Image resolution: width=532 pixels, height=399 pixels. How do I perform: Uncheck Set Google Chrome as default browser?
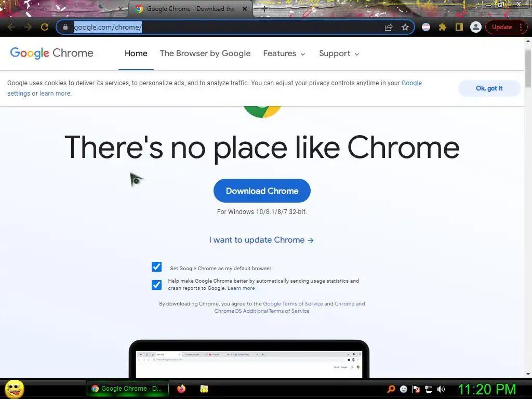pyautogui.click(x=157, y=267)
